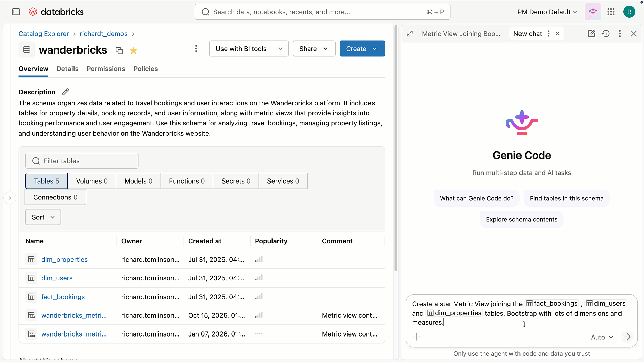The image size is (644, 362).
Task: Click the catalog pane vertical scrollbar
Action: [396, 148]
